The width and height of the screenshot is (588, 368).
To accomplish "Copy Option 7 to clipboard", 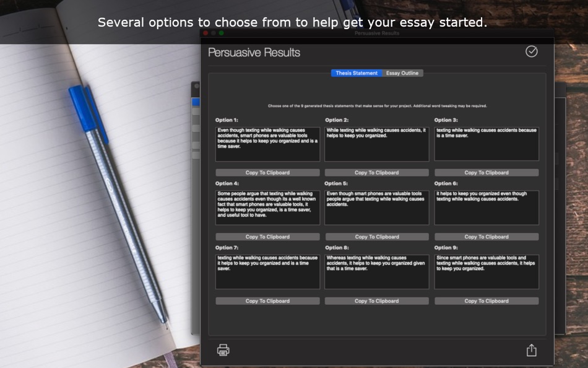I will pos(267,301).
